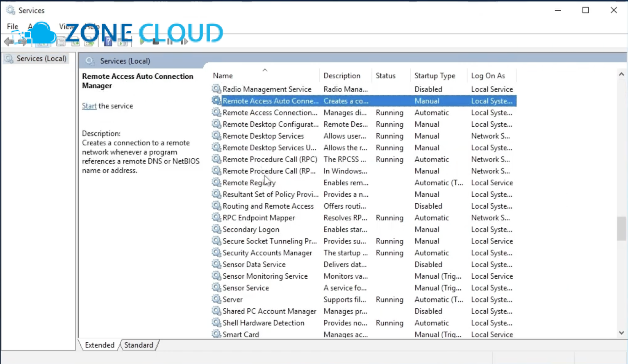Viewport: 628px width, 364px height.
Task: Click the Manual startup type of Secondary Logon
Action: click(427, 230)
